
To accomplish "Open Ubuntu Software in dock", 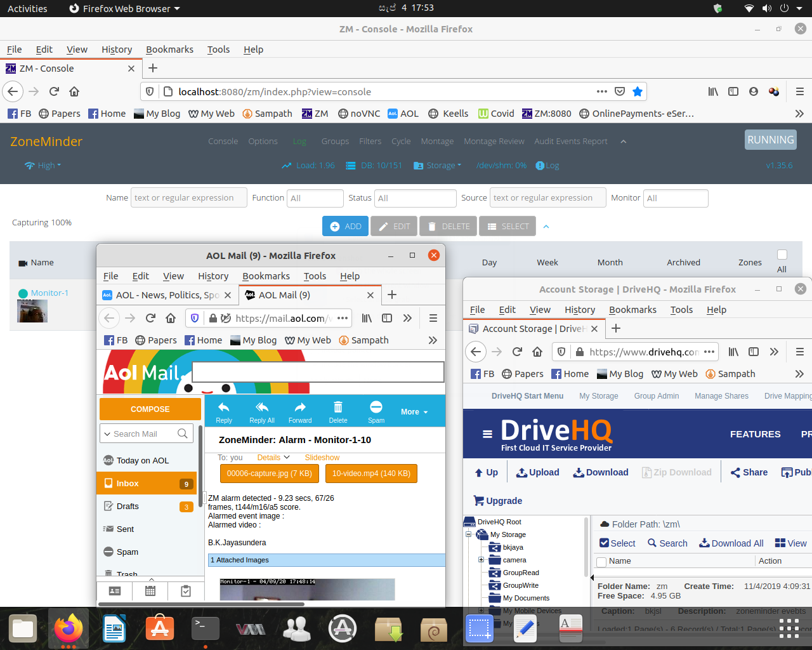I will pos(160,628).
